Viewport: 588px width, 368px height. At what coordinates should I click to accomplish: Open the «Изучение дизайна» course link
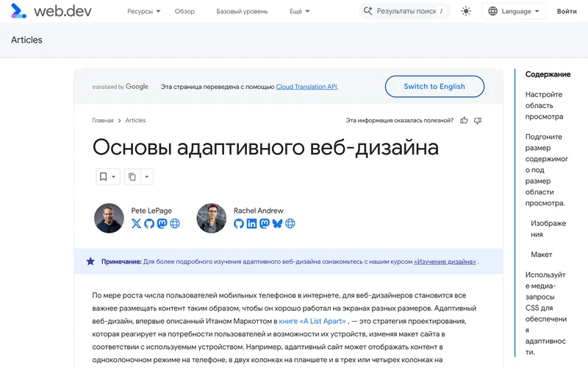[445, 262]
